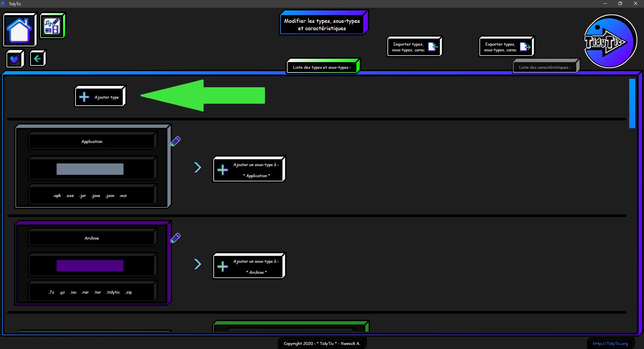Click the .7z extension text
Viewport: 644px width, 349px height.
click(51, 292)
